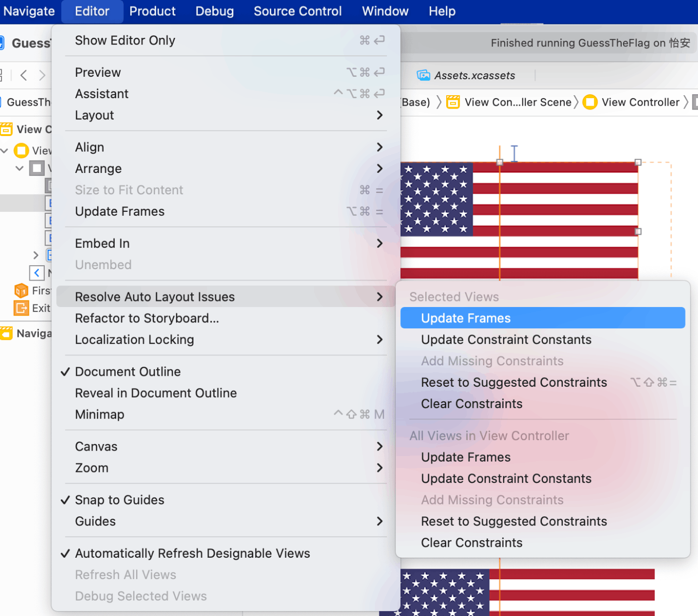
Task: Update Constraint Constants for Selected Views
Action: tap(542, 339)
